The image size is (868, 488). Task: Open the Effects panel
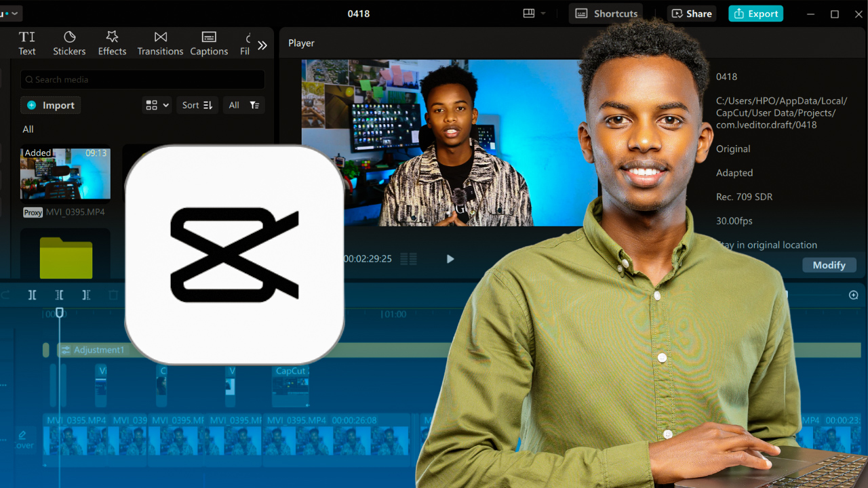tap(112, 43)
